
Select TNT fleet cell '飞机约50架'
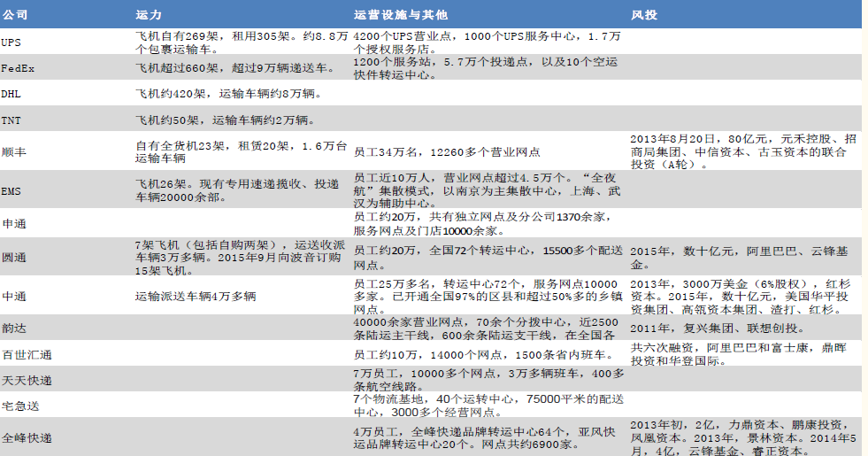tap(226, 120)
